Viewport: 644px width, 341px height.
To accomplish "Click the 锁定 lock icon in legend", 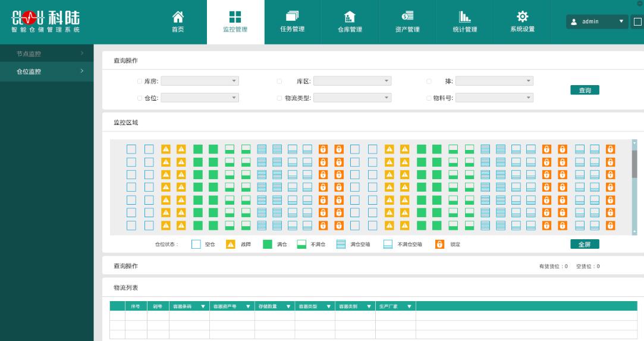I will tap(440, 244).
